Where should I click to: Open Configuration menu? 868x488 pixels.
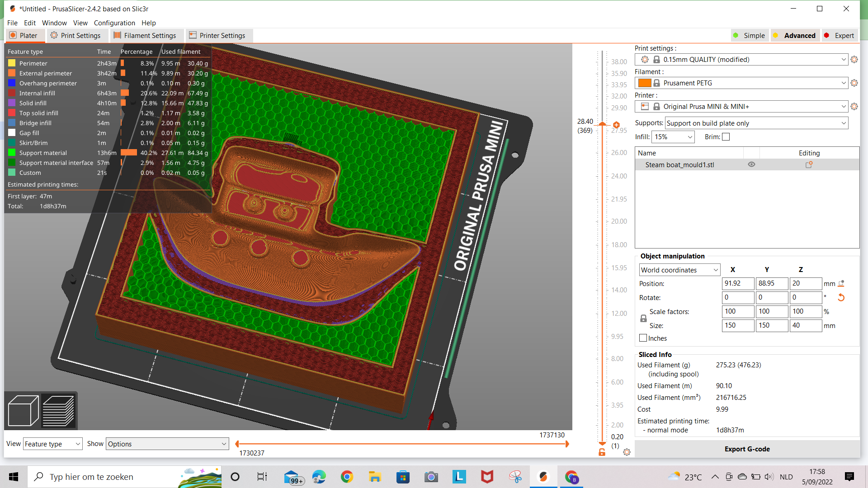114,23
